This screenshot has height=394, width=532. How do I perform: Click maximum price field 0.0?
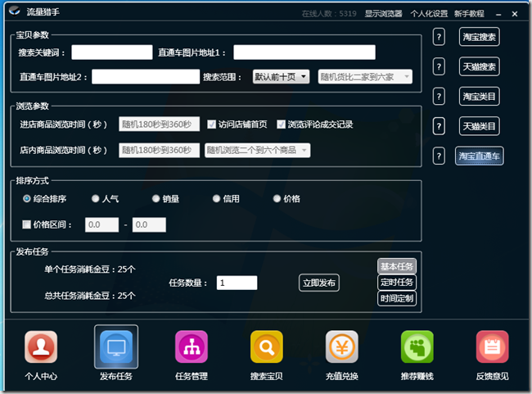[149, 225]
